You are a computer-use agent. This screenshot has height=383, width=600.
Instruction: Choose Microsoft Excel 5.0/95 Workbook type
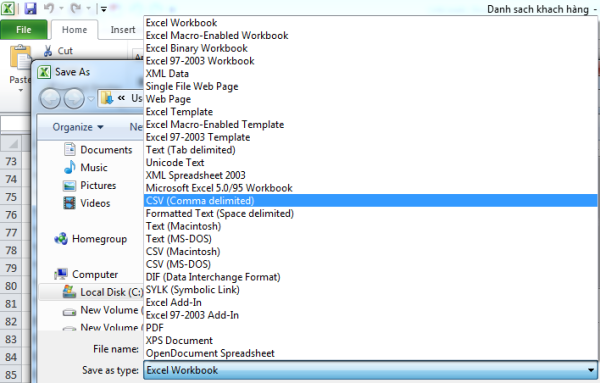[x=370, y=188]
